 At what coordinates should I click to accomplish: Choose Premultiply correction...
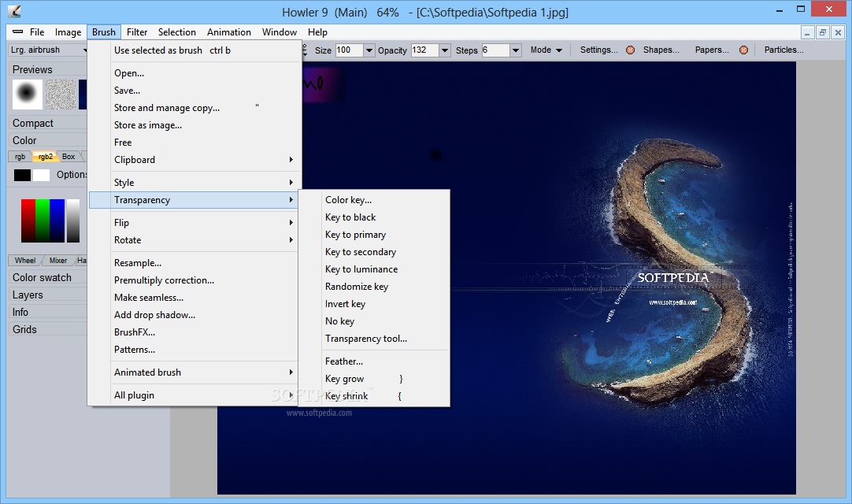(194, 280)
